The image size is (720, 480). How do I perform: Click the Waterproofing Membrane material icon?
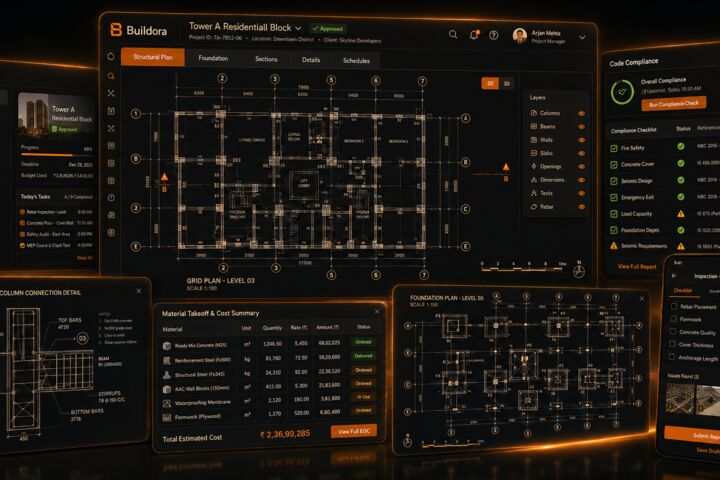tap(167, 403)
